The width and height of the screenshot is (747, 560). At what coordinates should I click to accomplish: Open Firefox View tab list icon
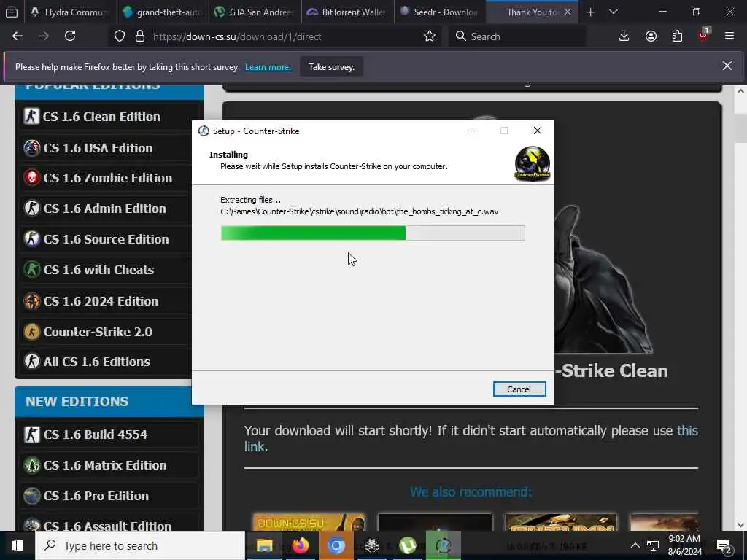[x=12, y=12]
